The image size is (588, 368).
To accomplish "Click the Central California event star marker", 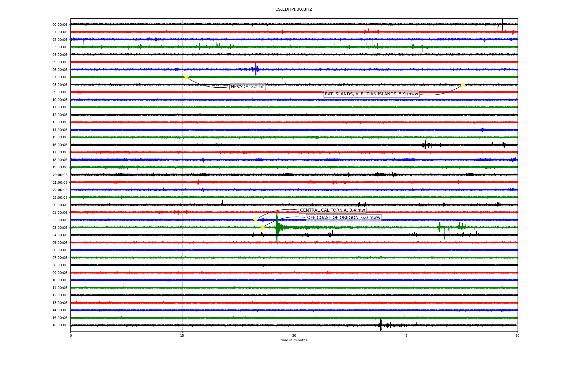I will (x=255, y=220).
